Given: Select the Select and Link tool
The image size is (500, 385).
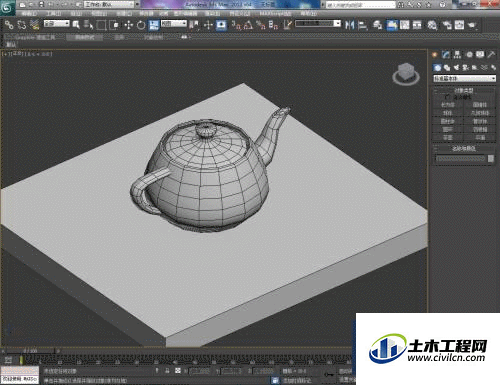Looking at the screenshot, I should 9,25.
